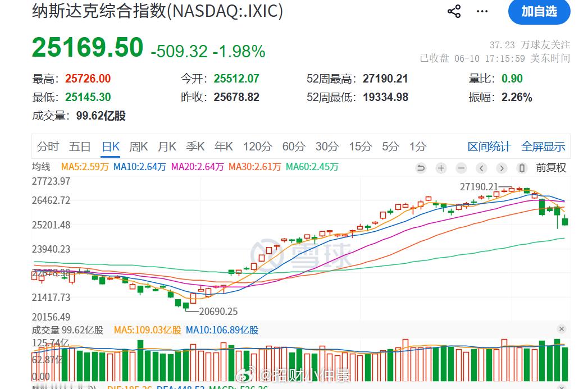The height and width of the screenshot is (389, 588).
Task: Pan chart right with the right chevron
Action: (502, 168)
